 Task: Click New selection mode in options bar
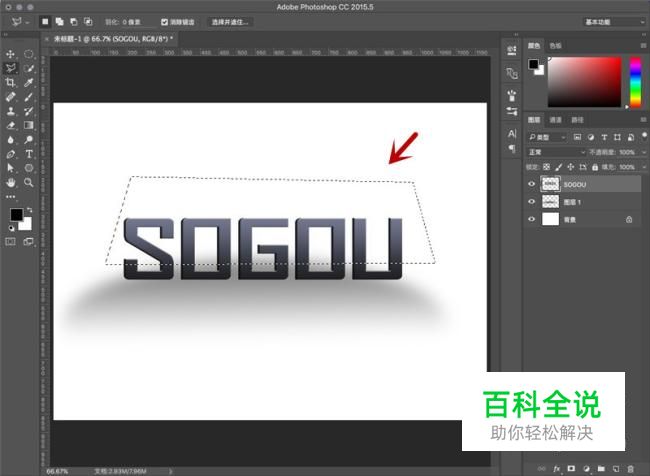45,22
